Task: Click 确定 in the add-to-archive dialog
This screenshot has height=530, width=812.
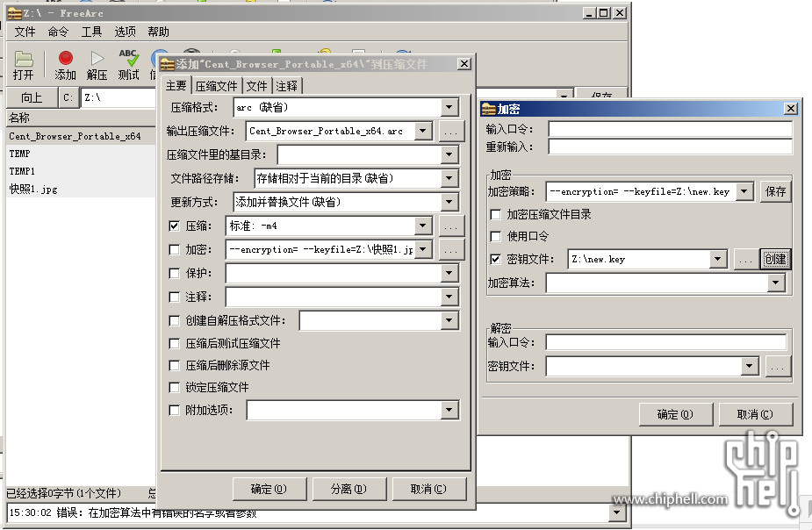Action: tap(269, 489)
